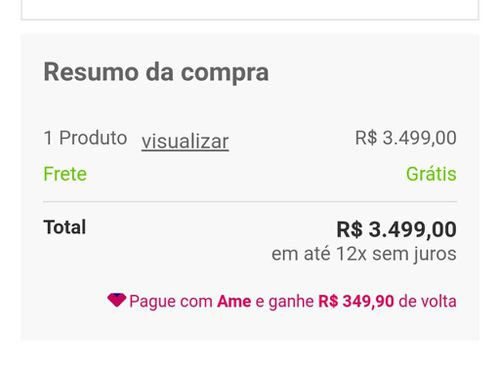Click the R$ currency symbol in bold total
Screen dimensions: 500x370
coord(350,229)
